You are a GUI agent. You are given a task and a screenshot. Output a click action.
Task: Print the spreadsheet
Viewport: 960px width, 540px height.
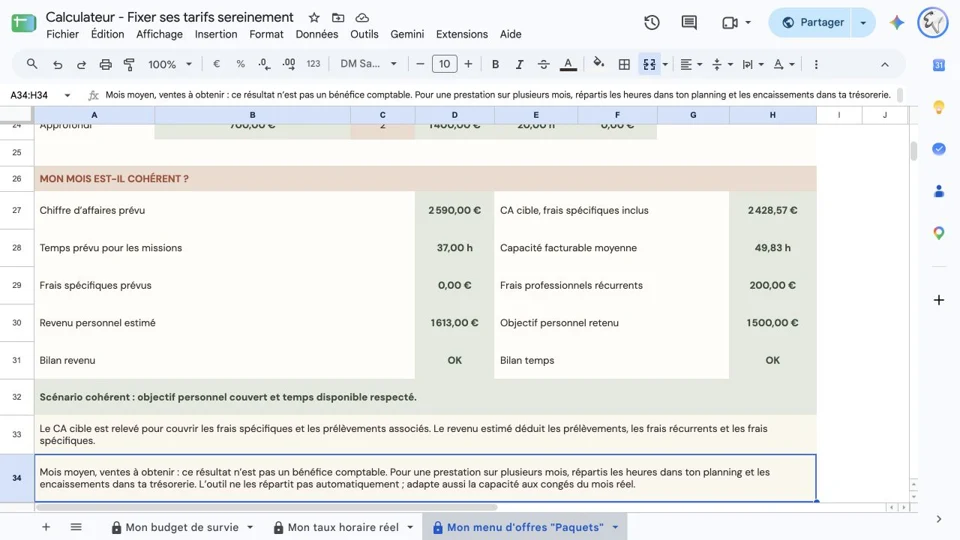105,64
